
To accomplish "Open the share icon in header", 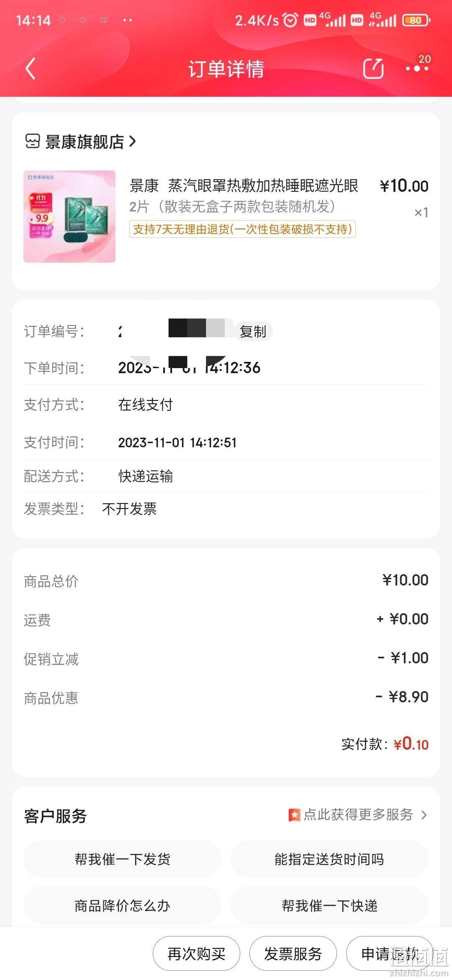I will 373,68.
